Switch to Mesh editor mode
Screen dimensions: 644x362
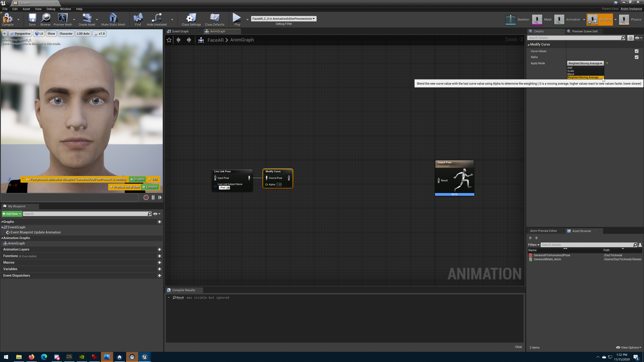pyautogui.click(x=542, y=19)
